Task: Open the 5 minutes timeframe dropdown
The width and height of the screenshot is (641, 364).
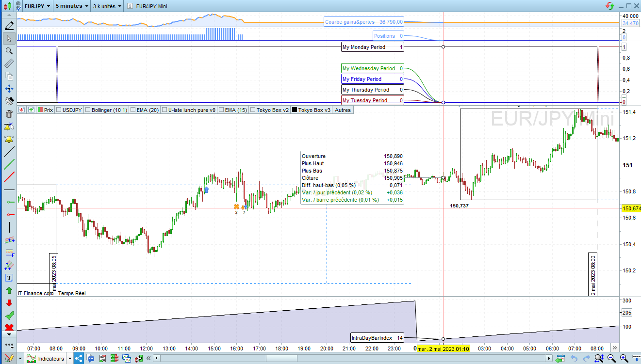Action: click(72, 6)
